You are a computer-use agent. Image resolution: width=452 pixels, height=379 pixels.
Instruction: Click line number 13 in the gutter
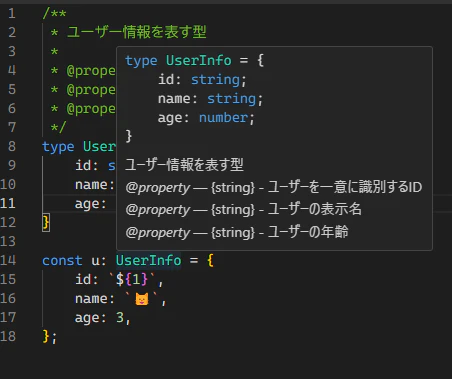8,241
